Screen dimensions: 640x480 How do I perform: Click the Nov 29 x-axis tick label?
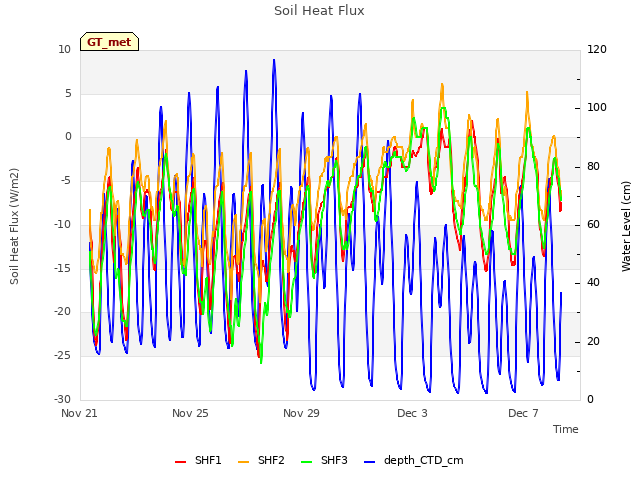301,413
